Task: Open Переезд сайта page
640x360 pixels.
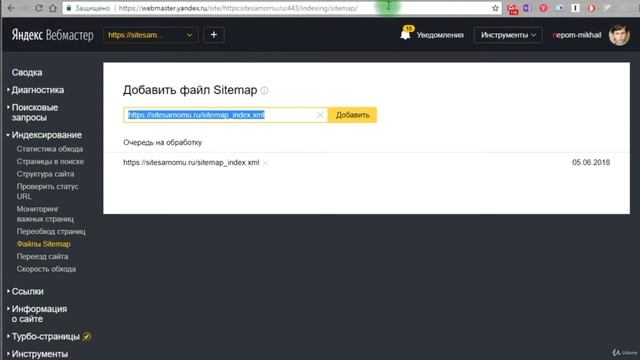Action: [42, 256]
